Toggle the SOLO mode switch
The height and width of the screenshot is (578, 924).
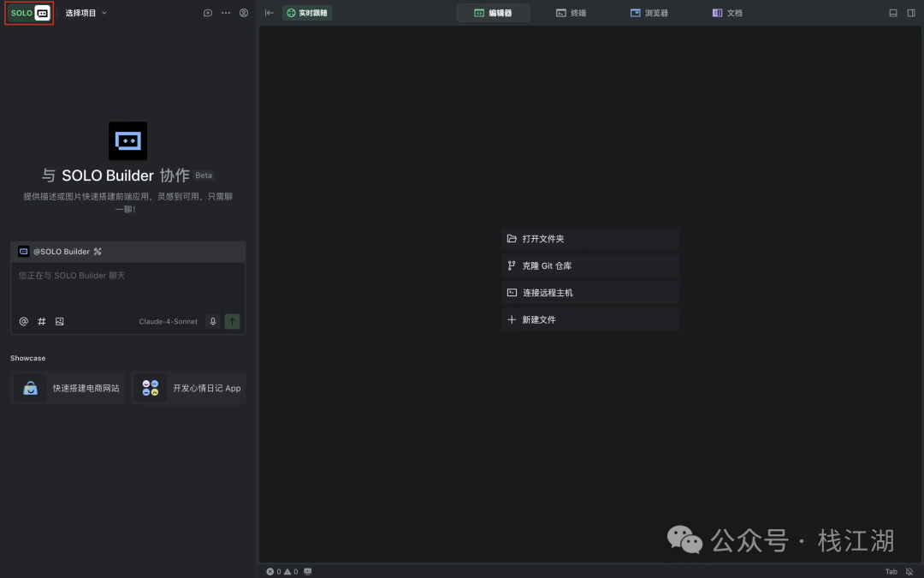tap(29, 13)
